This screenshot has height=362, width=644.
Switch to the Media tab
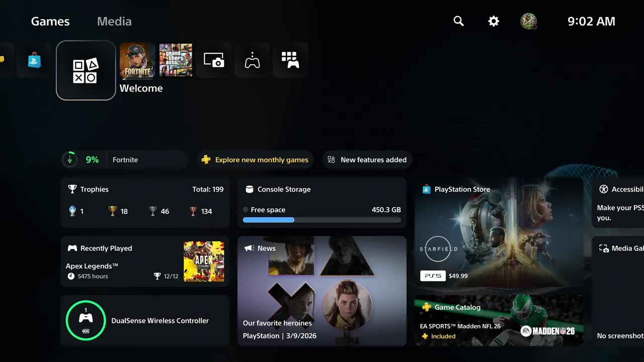pyautogui.click(x=114, y=22)
